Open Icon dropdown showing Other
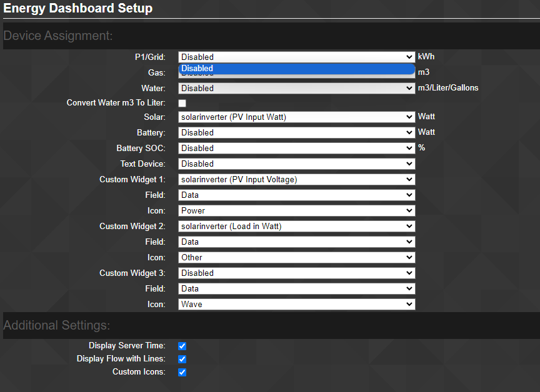540x392 pixels. [296, 258]
